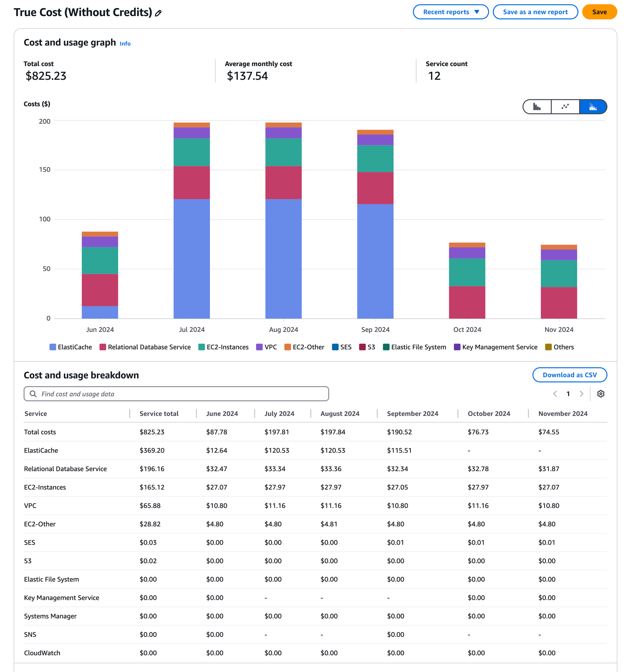
Task: Open the Recent reports dropdown
Action: [x=451, y=12]
